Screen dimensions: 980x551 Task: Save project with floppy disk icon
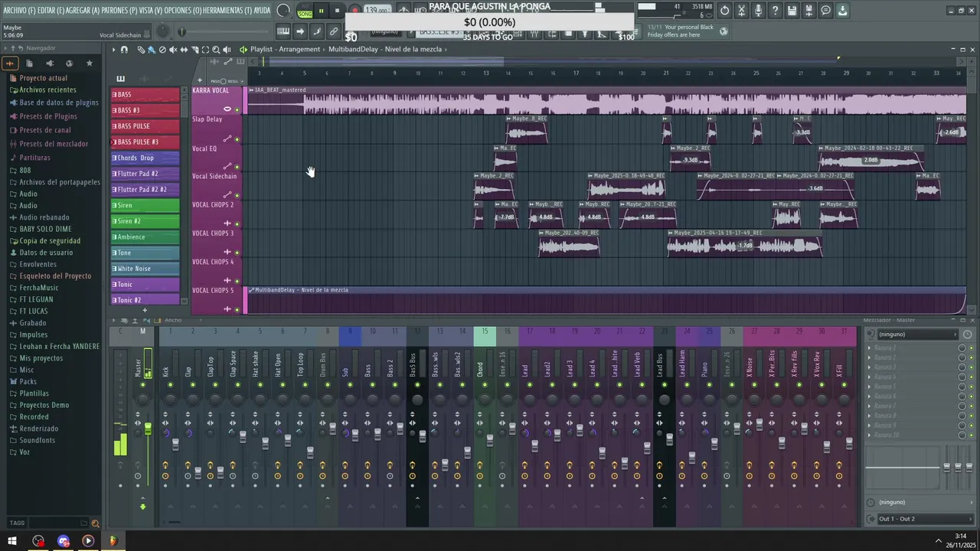(x=792, y=11)
